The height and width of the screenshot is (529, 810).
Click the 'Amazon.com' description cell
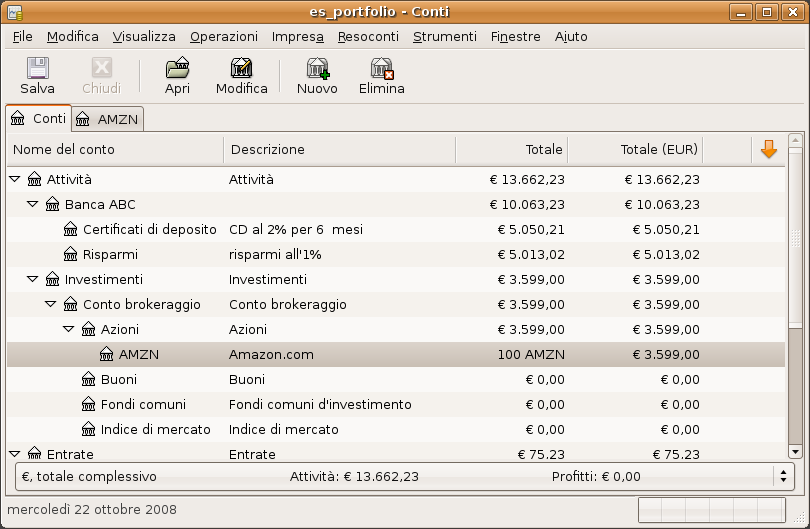271,354
